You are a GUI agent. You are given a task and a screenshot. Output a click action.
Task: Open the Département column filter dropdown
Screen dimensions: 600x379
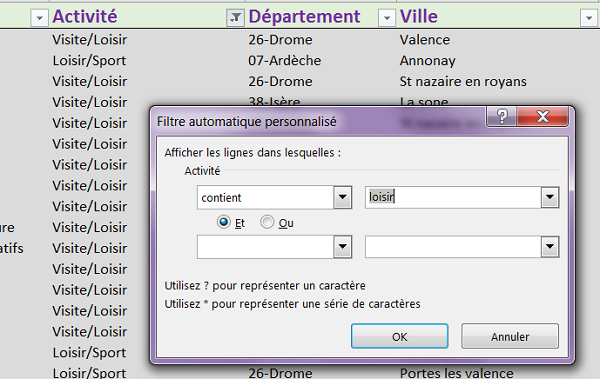[x=387, y=18]
